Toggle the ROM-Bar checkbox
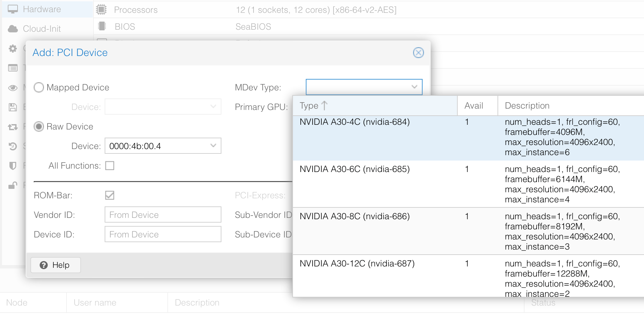Viewport: 644px width, 315px height. pyautogui.click(x=110, y=195)
